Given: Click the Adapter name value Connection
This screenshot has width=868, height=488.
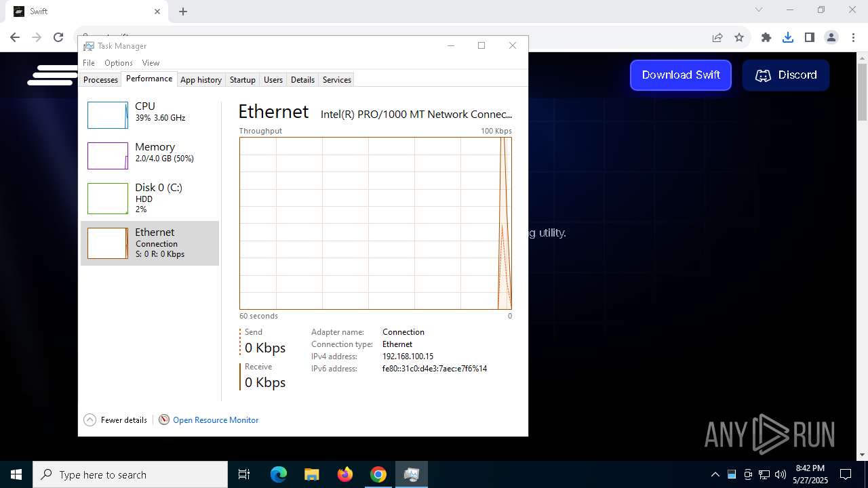Looking at the screenshot, I should tap(403, 332).
